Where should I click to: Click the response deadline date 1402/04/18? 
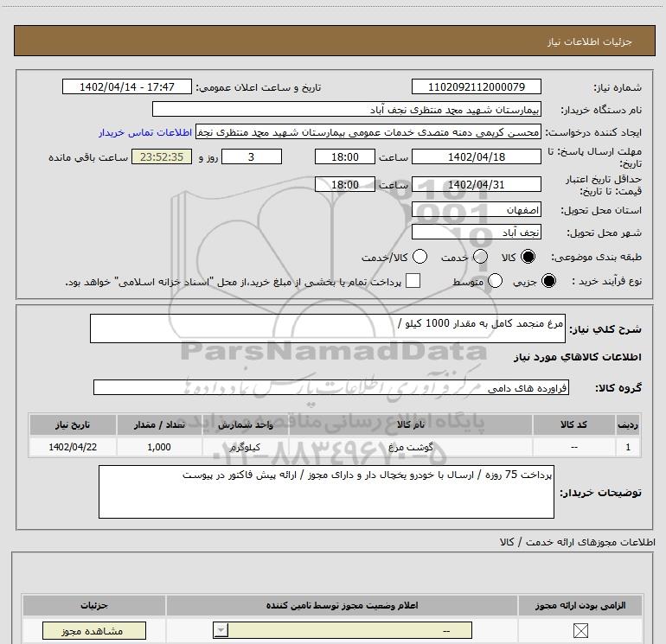(x=476, y=156)
